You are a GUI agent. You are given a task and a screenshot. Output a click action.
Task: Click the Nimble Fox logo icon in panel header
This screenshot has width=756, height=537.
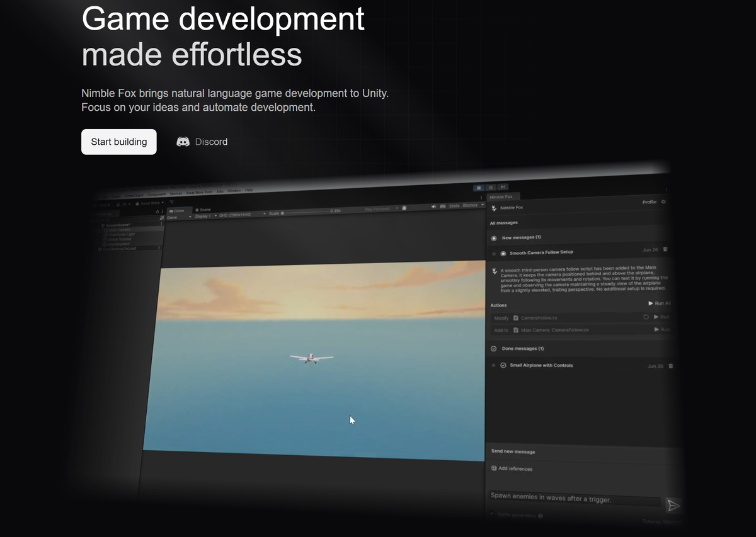(493, 208)
